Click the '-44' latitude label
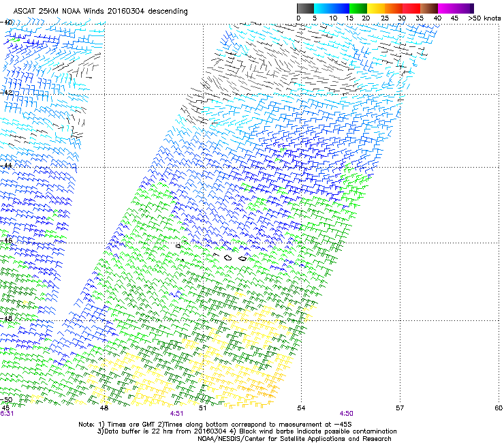This screenshot has width=504, height=443. [x=6, y=166]
